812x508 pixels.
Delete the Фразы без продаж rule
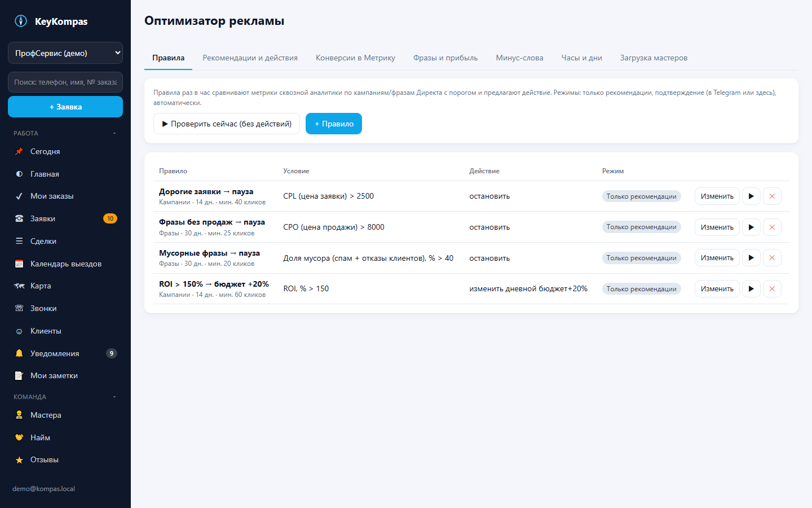point(772,227)
